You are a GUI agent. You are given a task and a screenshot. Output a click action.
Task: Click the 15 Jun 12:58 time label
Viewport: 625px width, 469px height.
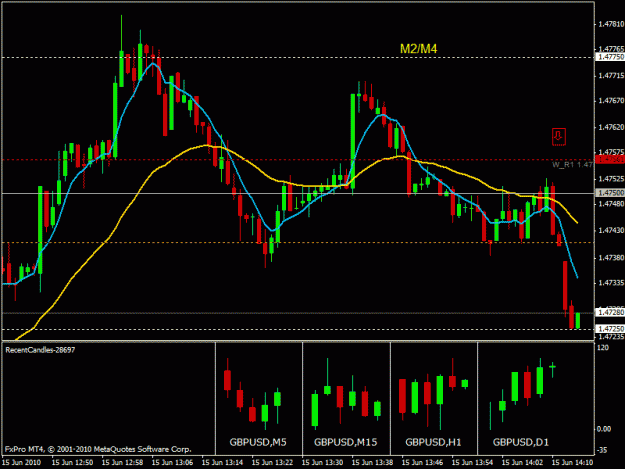[122, 462]
